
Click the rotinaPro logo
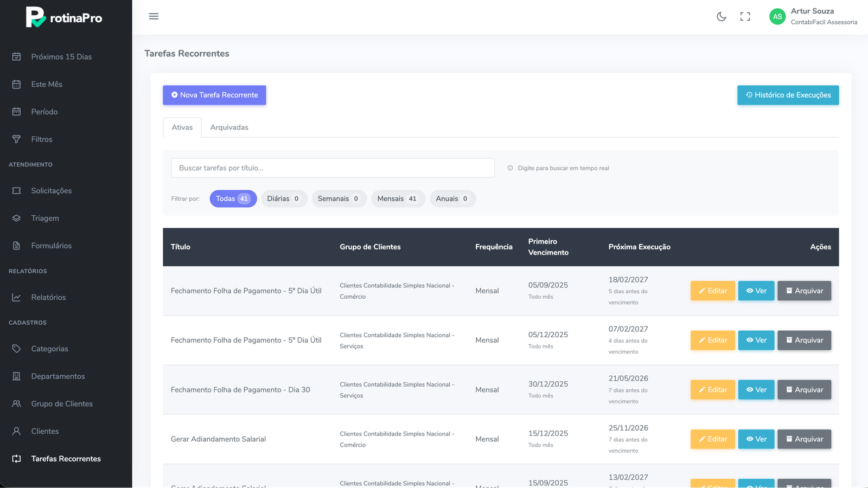click(64, 17)
